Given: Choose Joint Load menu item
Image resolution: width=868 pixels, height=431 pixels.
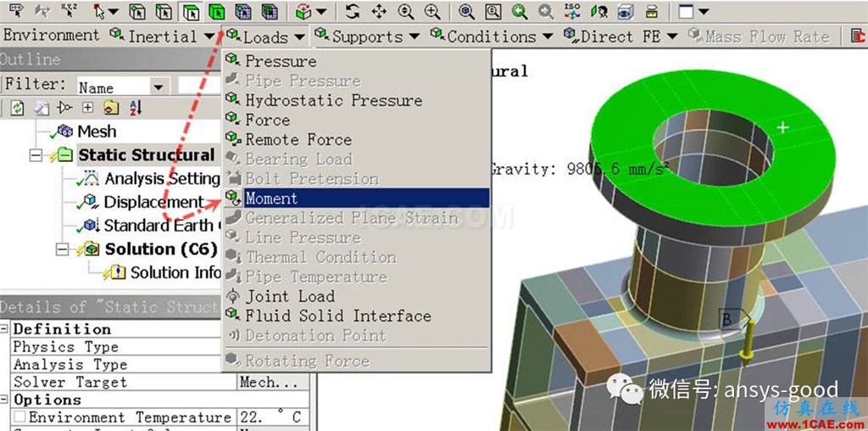Looking at the screenshot, I should pos(357,296).
